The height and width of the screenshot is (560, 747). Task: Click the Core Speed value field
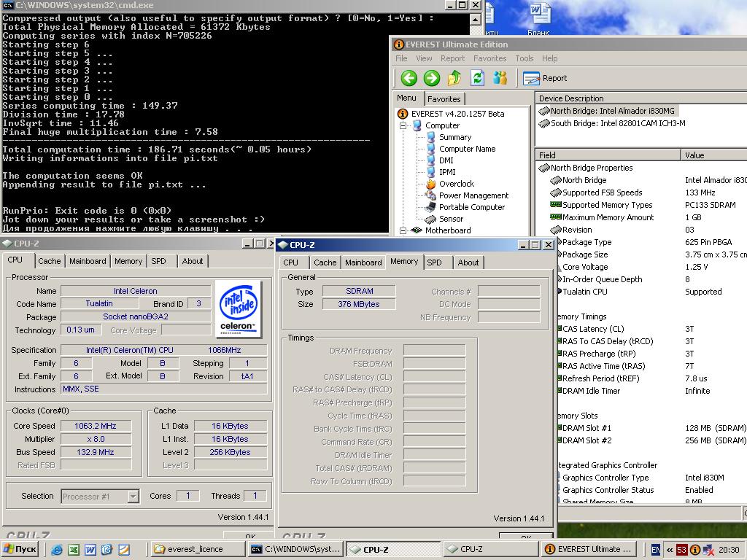pyautogui.click(x=96, y=426)
